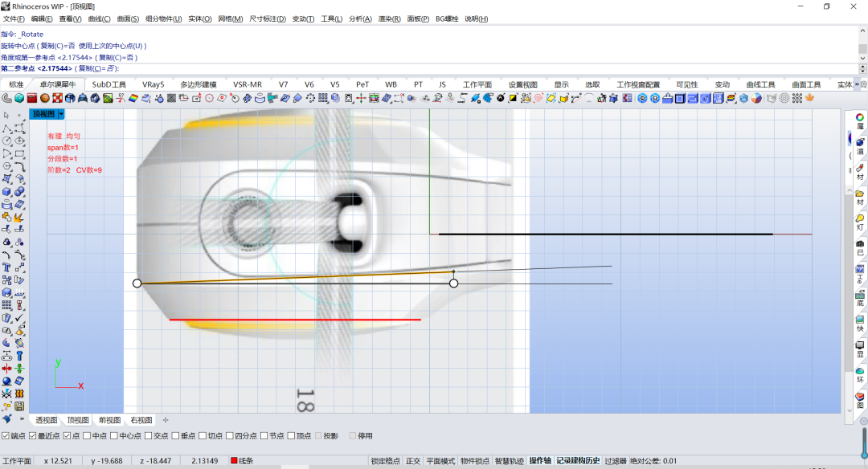Open the 分析(A) menu

click(360, 18)
